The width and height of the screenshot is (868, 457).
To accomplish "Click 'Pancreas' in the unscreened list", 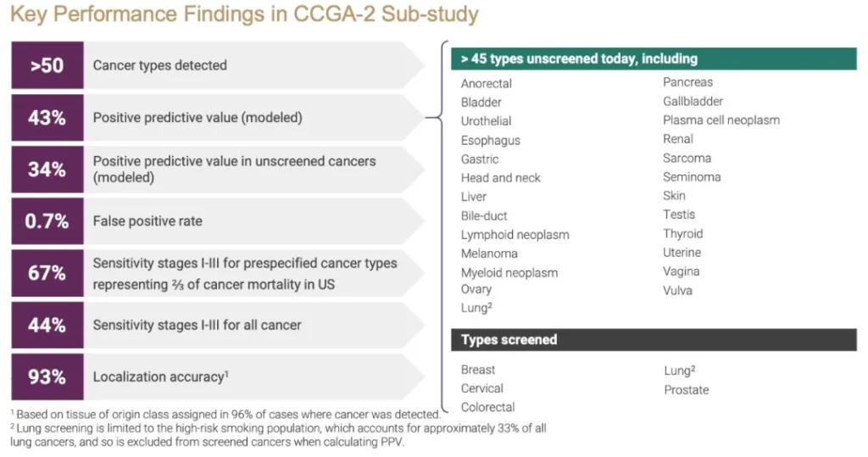I will [x=688, y=82].
